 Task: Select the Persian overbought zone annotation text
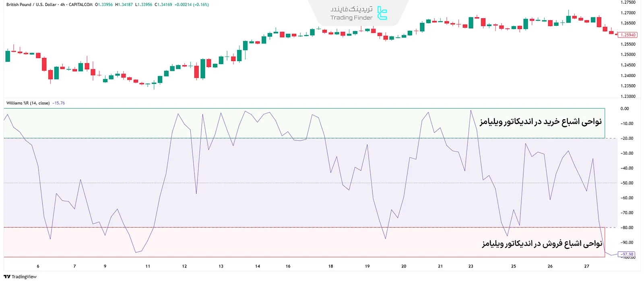540,122
